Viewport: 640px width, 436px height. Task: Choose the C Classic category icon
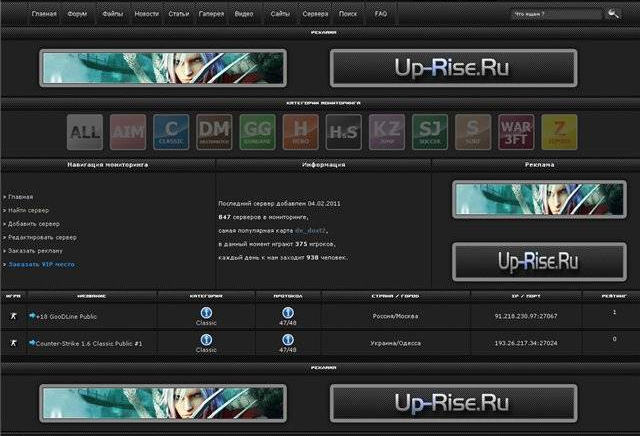pos(171,132)
